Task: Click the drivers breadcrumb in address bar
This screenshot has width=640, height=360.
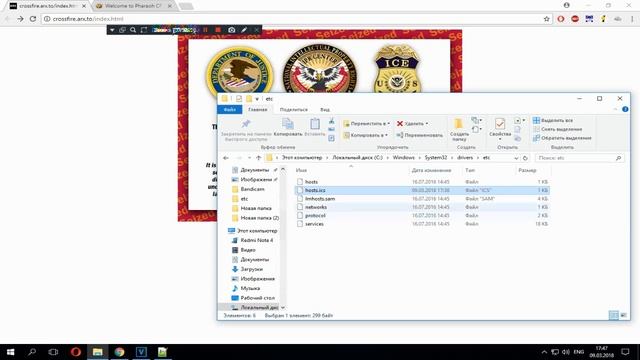Action: click(465, 158)
